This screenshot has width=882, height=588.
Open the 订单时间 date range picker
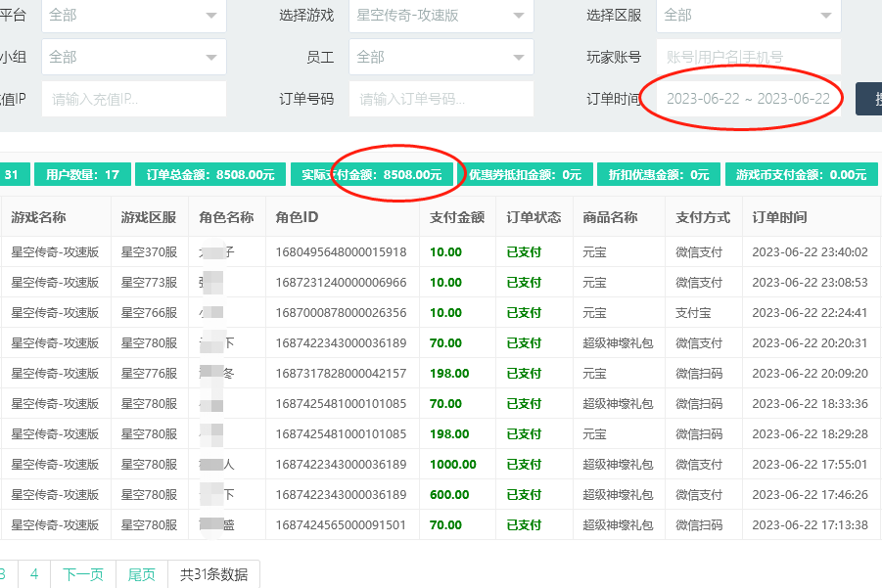tap(748, 99)
